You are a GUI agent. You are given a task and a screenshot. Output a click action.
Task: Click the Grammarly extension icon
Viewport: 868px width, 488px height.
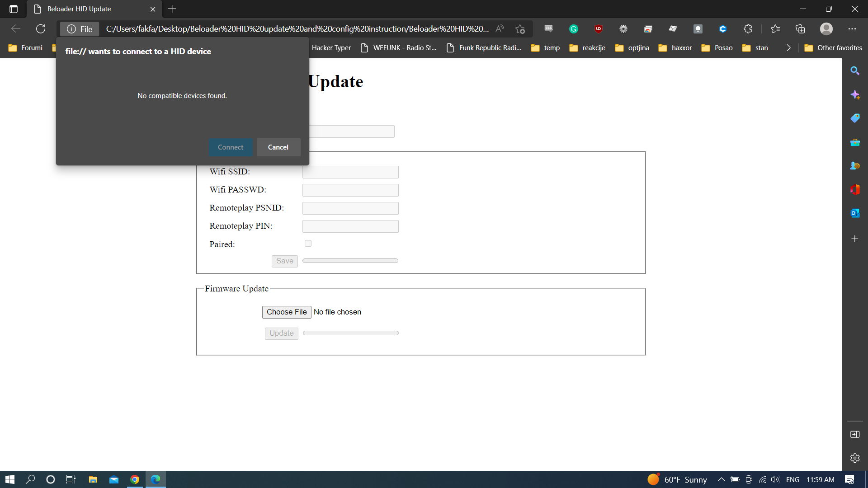(574, 29)
